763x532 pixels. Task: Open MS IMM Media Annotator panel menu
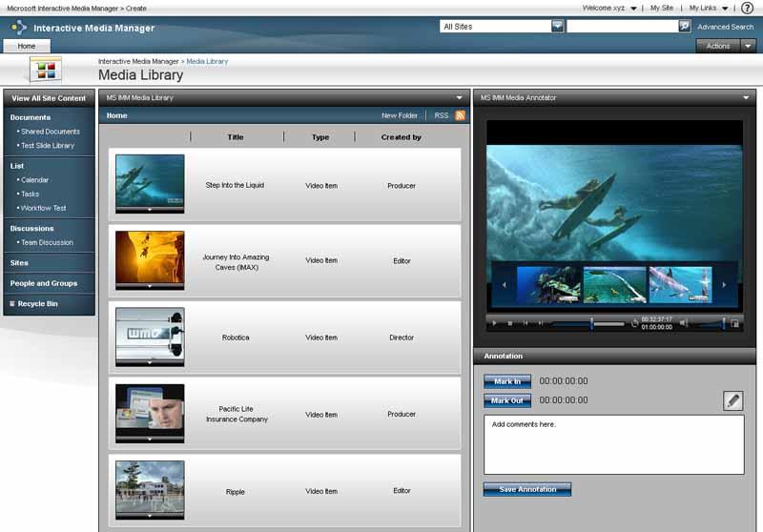(x=746, y=97)
